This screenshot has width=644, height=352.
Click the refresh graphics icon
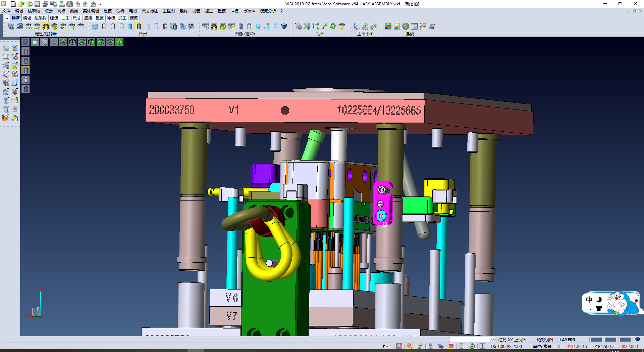[x=95, y=26]
